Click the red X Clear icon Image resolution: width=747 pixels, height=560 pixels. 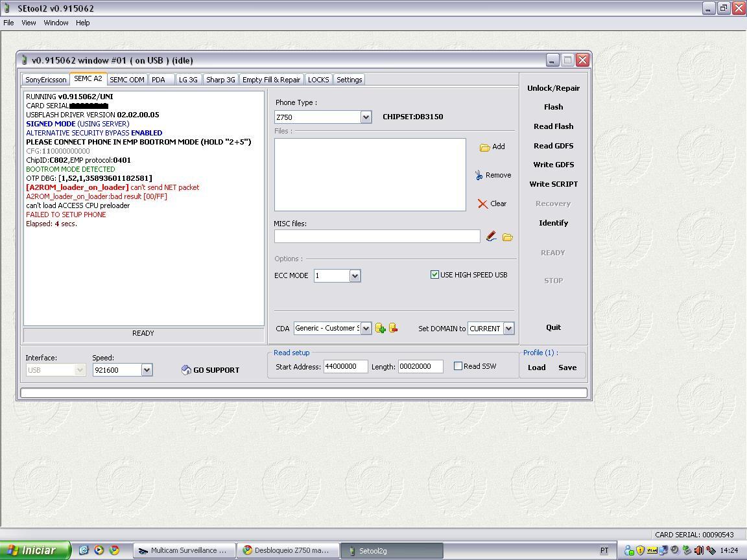[482, 204]
